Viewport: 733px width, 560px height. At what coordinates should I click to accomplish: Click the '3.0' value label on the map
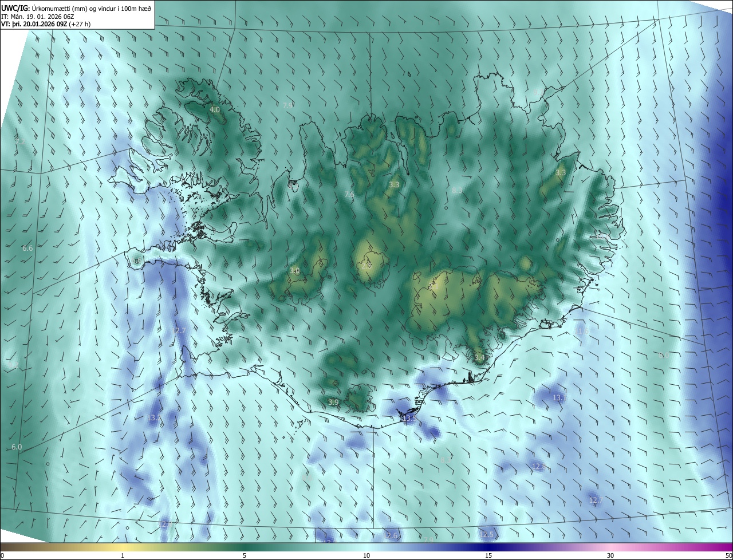pyautogui.click(x=294, y=271)
